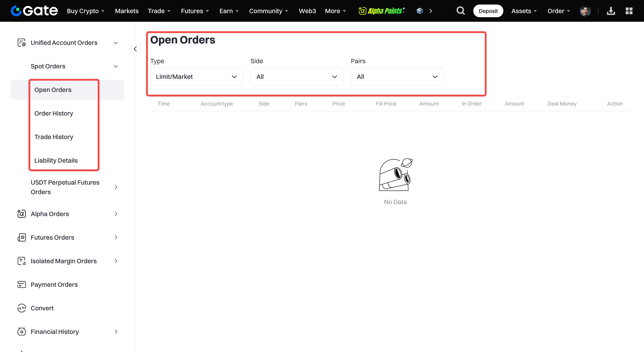644x352 pixels.
Task: Click the search magnifier icon
Action: (x=460, y=11)
